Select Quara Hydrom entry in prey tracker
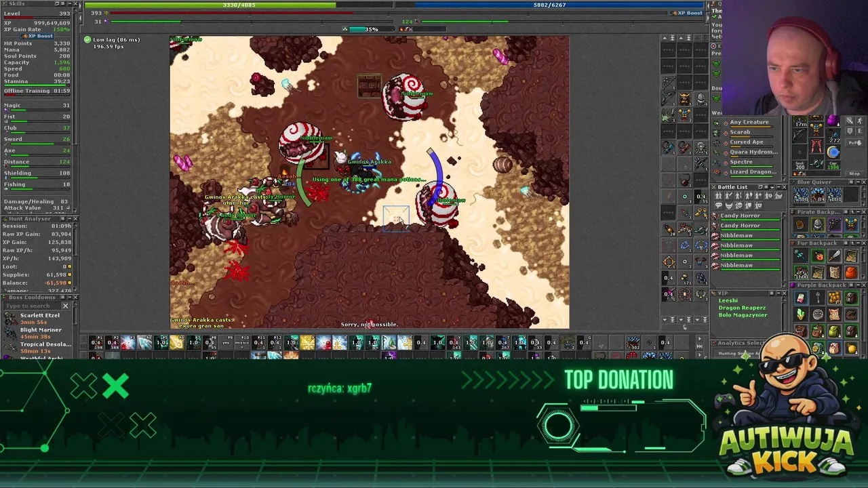868x488 pixels. pos(745,152)
